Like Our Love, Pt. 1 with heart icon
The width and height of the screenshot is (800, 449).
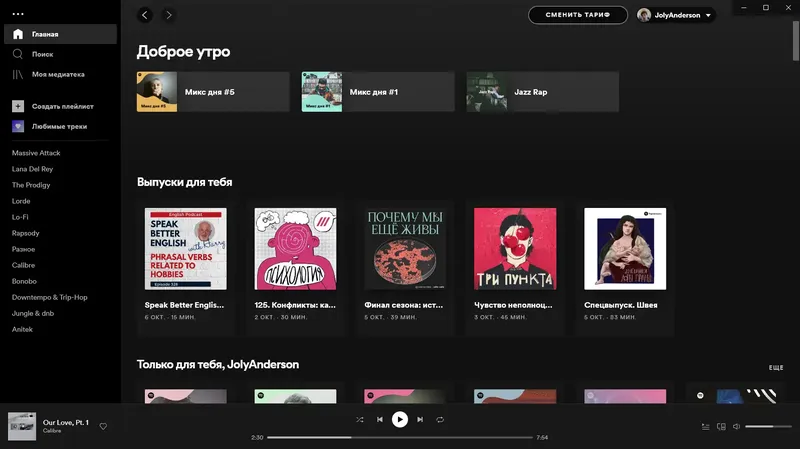(103, 426)
